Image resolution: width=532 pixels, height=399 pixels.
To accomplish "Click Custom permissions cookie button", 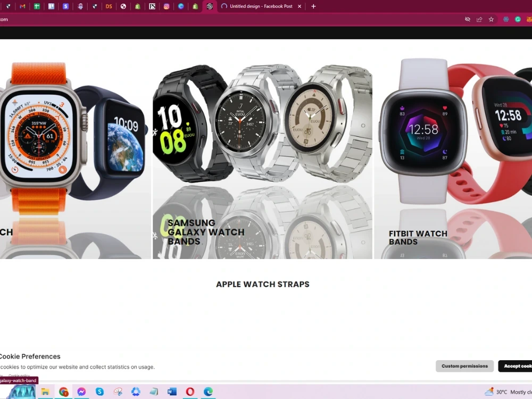I will tap(464, 366).
